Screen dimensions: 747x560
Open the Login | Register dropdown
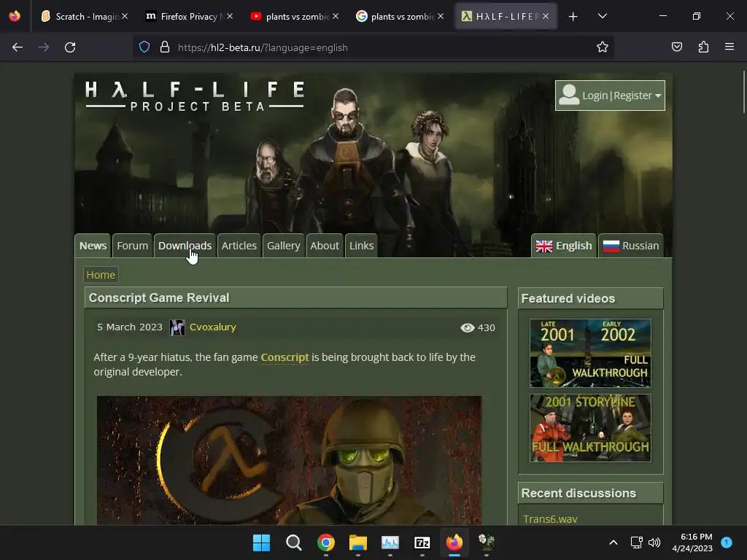610,96
